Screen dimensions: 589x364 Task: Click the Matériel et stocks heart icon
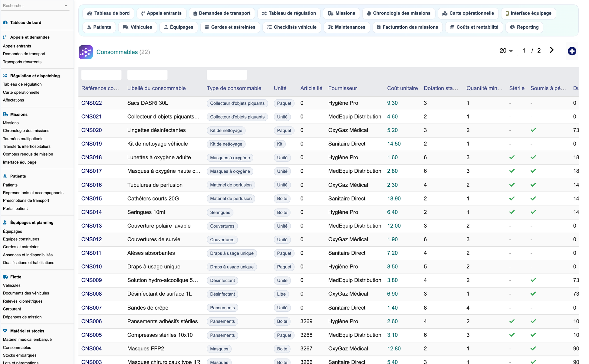pyautogui.click(x=5, y=331)
